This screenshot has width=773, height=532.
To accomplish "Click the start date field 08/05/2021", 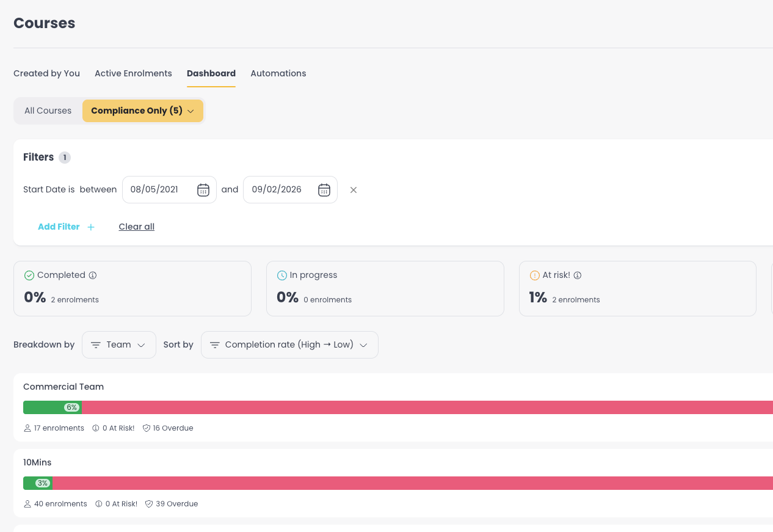I will [x=169, y=190].
